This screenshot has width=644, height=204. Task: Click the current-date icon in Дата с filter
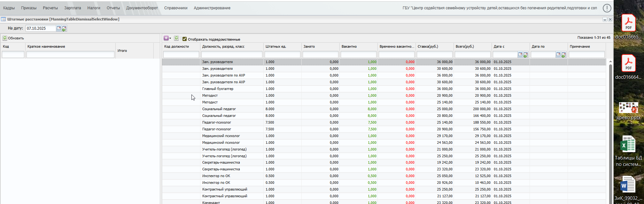click(x=526, y=55)
